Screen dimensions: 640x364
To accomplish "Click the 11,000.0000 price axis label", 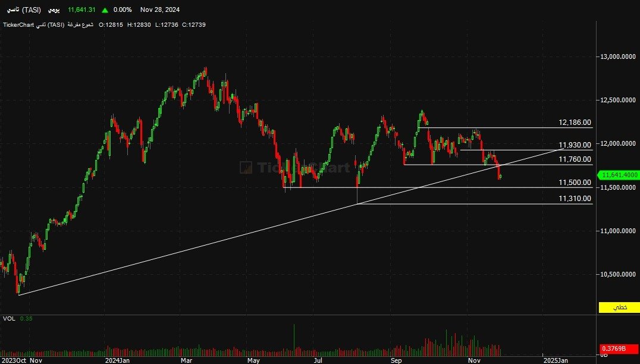I will pyautogui.click(x=618, y=231).
